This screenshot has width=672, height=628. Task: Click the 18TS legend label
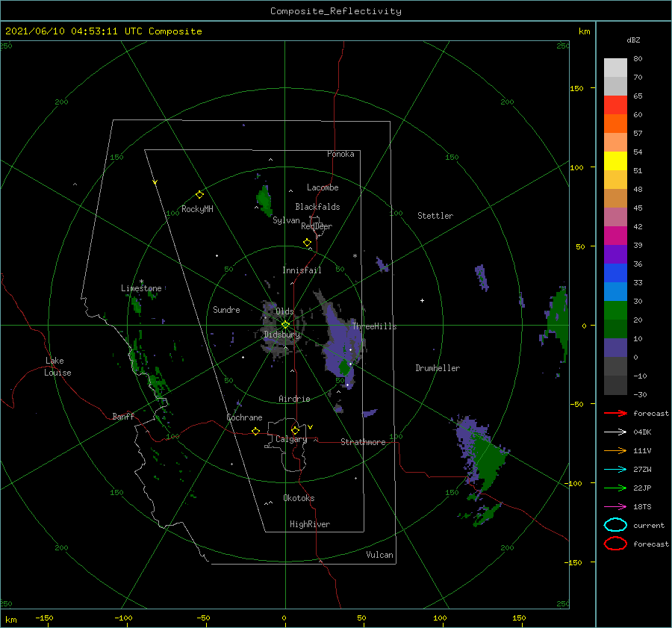[642, 507]
